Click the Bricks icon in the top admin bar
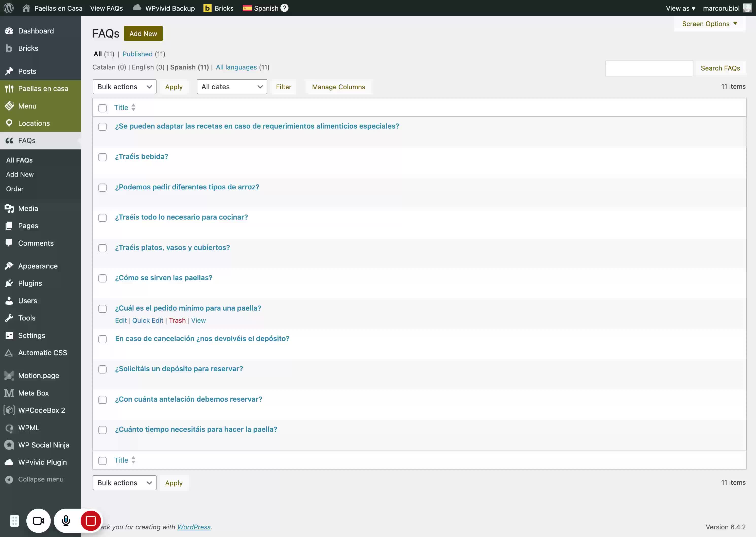The image size is (756, 537). 208,8
